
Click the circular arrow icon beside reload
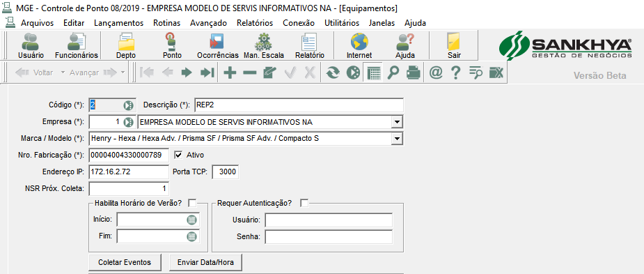(x=353, y=73)
